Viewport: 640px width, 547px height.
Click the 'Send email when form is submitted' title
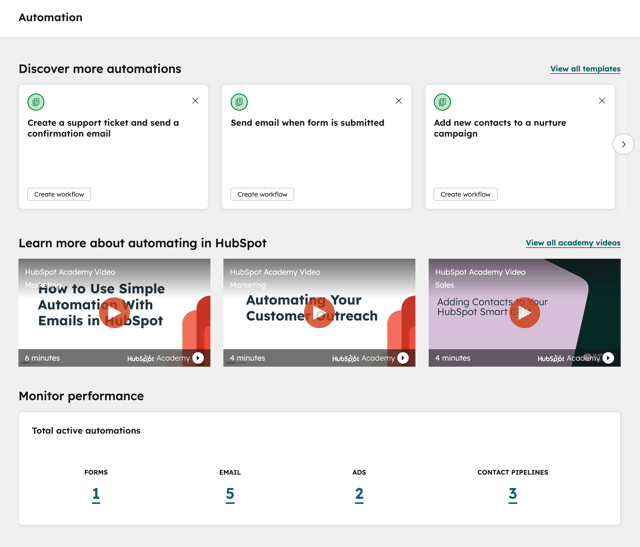tap(307, 123)
